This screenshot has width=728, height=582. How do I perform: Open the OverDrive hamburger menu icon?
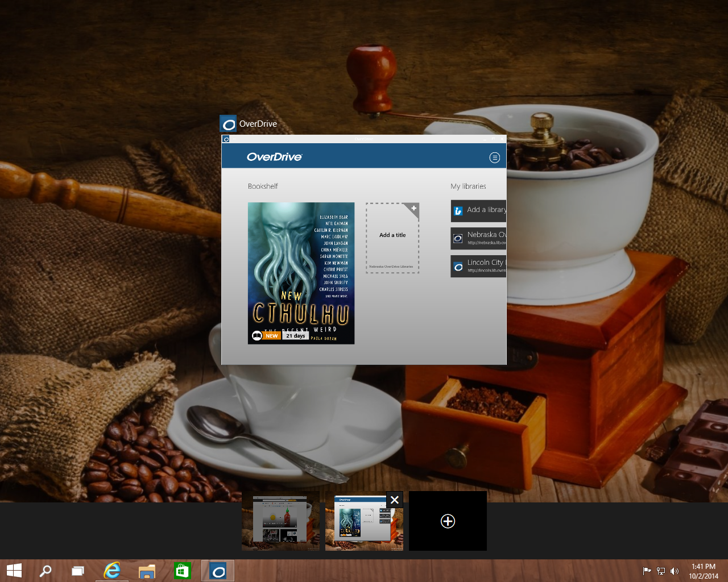(x=495, y=157)
